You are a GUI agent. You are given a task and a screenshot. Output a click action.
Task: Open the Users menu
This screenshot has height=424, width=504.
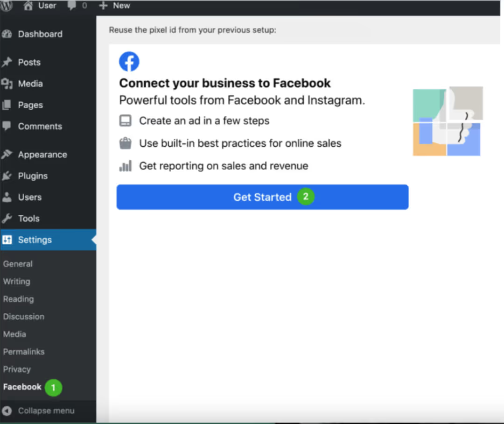(29, 197)
